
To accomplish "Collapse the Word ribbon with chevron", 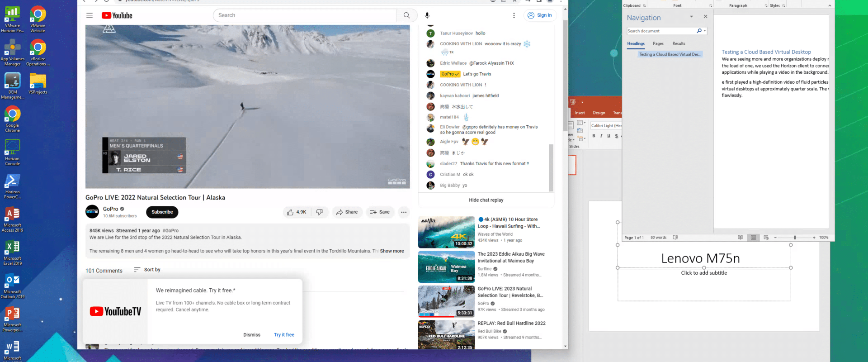I will click(830, 6).
